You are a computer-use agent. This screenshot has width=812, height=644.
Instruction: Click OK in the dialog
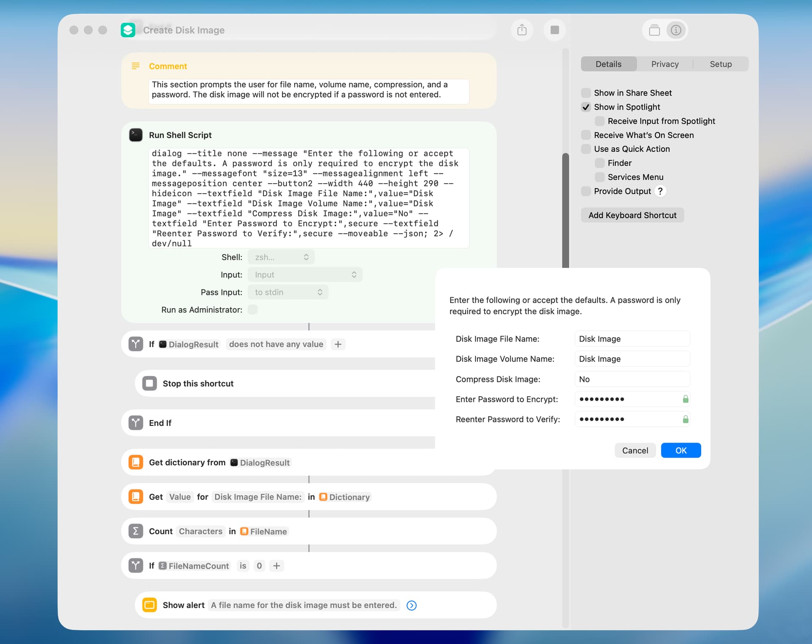pyautogui.click(x=680, y=450)
